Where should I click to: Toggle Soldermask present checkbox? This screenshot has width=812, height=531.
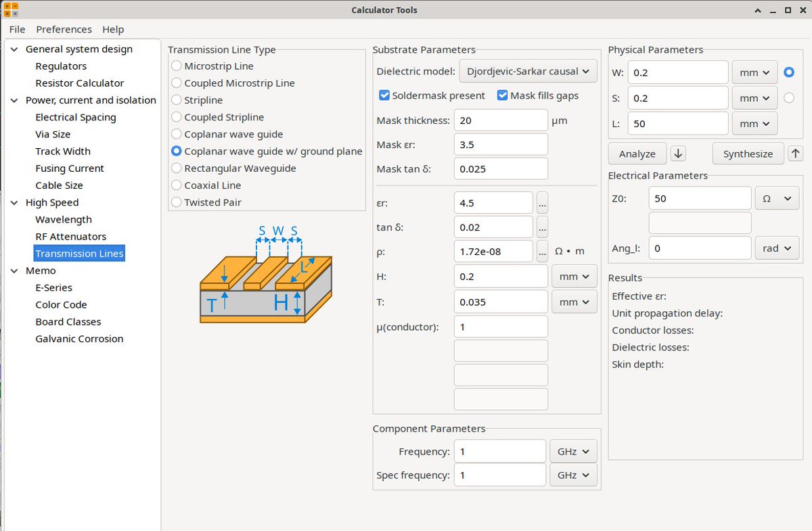[432, 95]
